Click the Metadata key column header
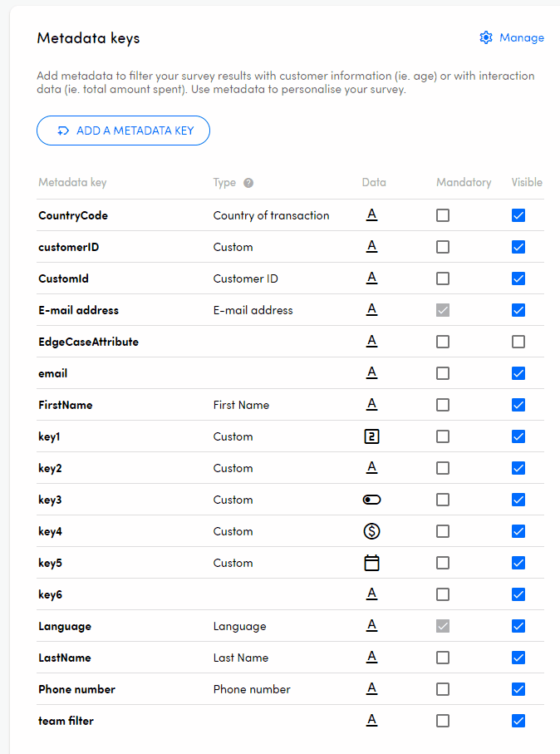This screenshot has width=560, height=754. point(72,183)
